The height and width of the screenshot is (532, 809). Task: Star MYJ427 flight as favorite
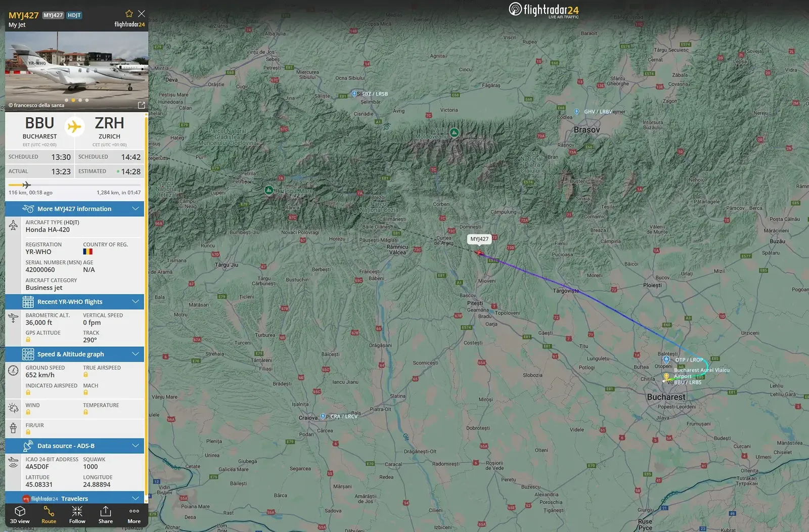(129, 14)
